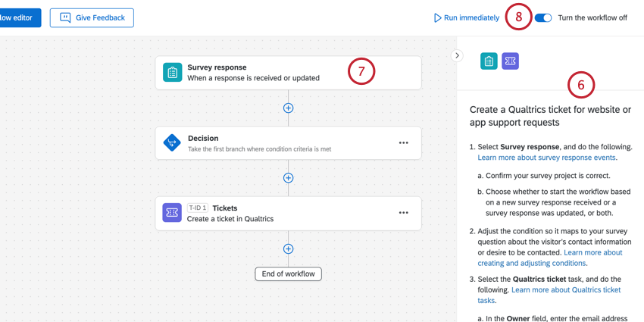Click the blue Decision branch icon
The height and width of the screenshot is (322, 644).
pyautogui.click(x=173, y=142)
